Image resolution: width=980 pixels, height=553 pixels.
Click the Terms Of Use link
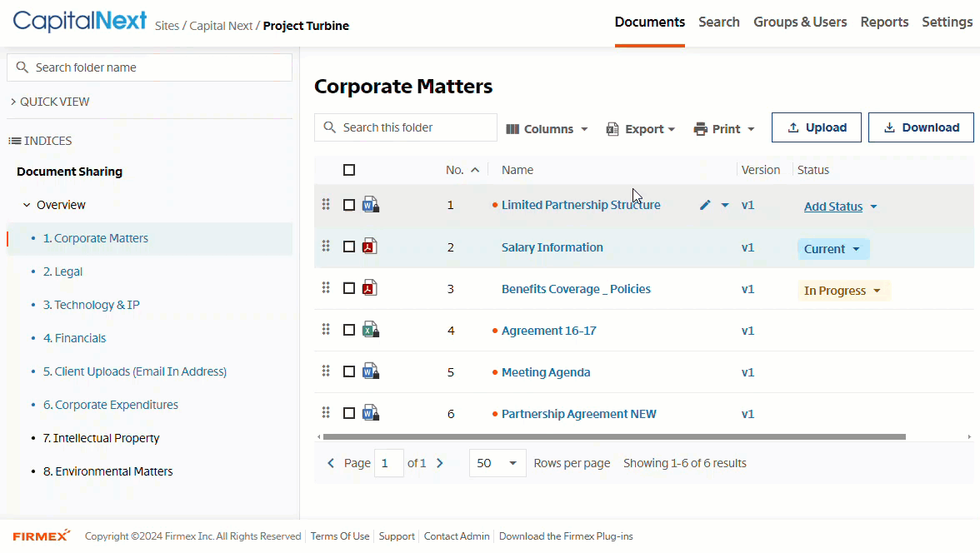pyautogui.click(x=340, y=536)
